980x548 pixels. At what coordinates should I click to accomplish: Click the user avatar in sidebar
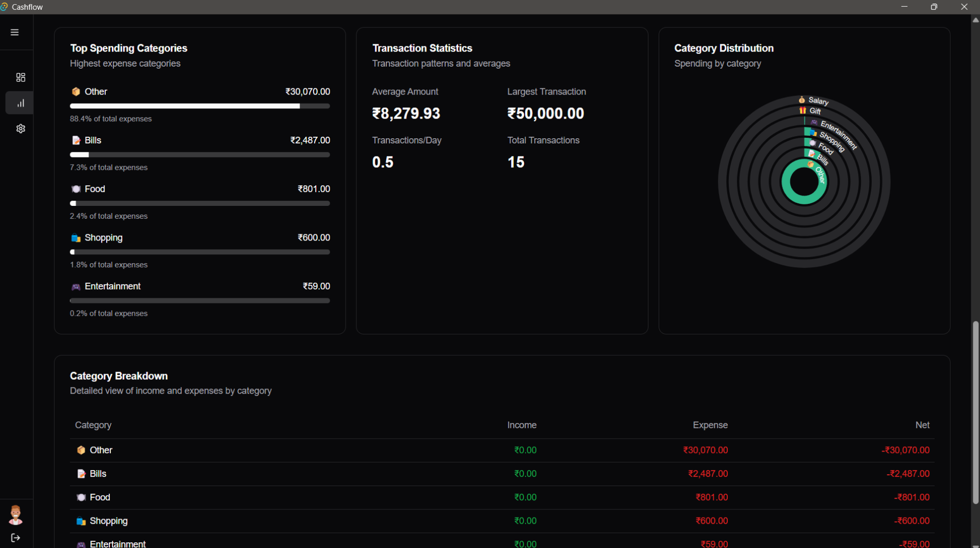click(15, 514)
